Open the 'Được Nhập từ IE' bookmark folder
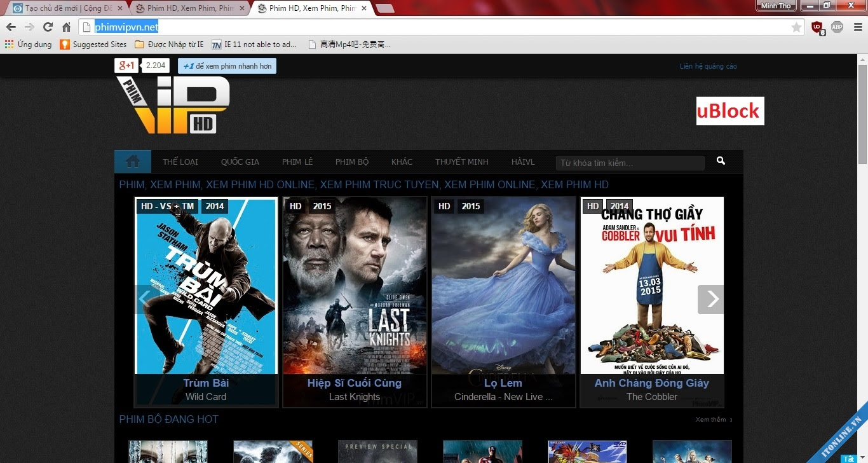This screenshot has width=868, height=463. 169,45
